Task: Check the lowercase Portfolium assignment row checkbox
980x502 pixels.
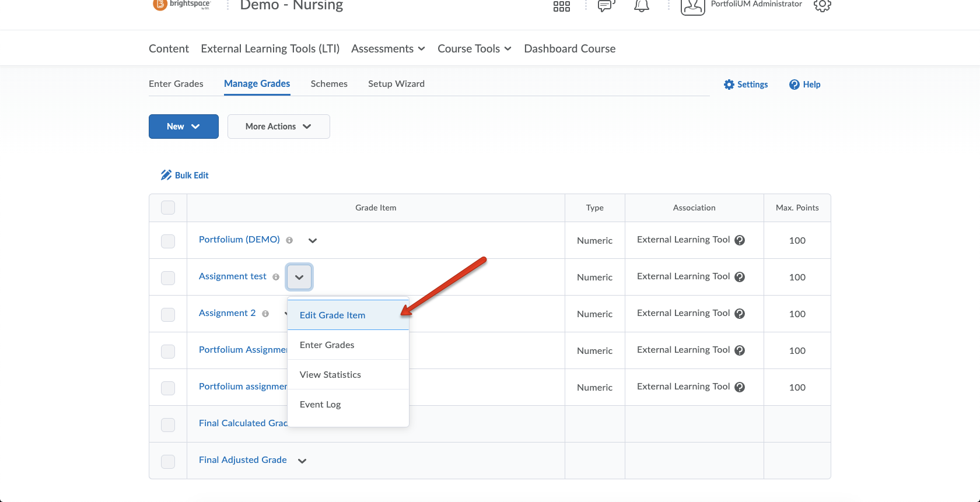Action: 168,388
